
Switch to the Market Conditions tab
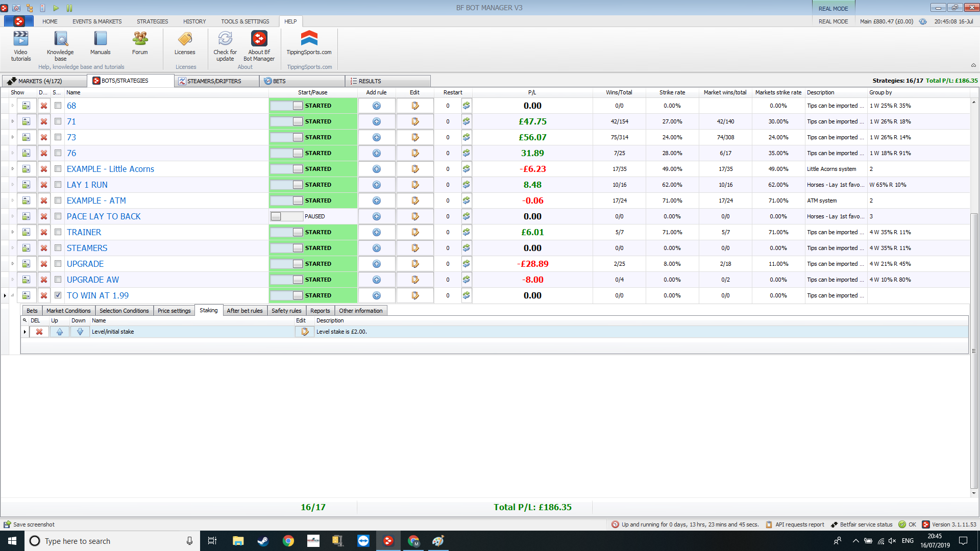(68, 311)
